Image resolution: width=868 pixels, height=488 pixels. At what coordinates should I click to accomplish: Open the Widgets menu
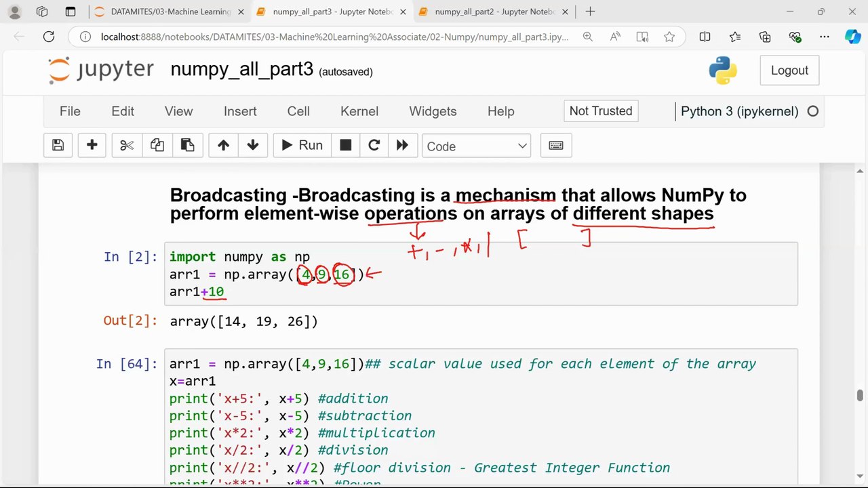point(433,111)
